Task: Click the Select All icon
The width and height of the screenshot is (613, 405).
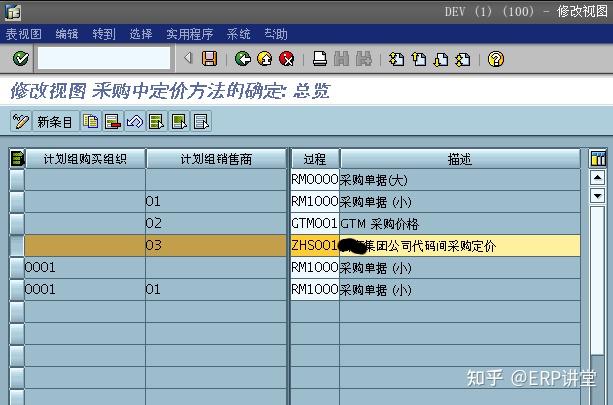Action: 157,122
